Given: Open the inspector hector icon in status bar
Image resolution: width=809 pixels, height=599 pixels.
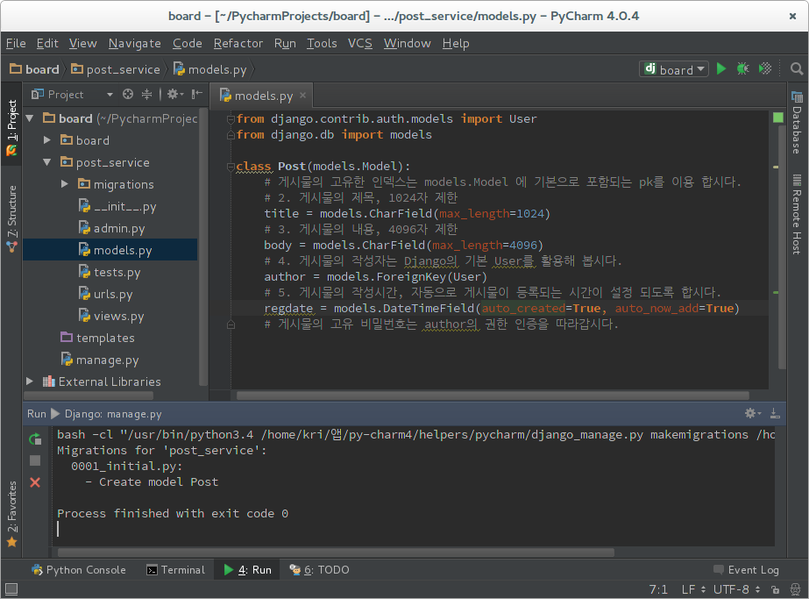Looking at the screenshot, I should pyautogui.click(x=795, y=589).
